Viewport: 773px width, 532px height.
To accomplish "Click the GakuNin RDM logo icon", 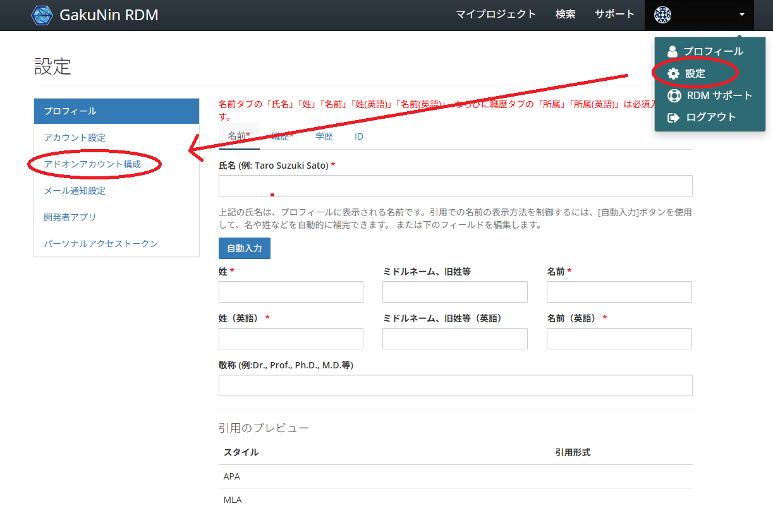I will point(42,15).
